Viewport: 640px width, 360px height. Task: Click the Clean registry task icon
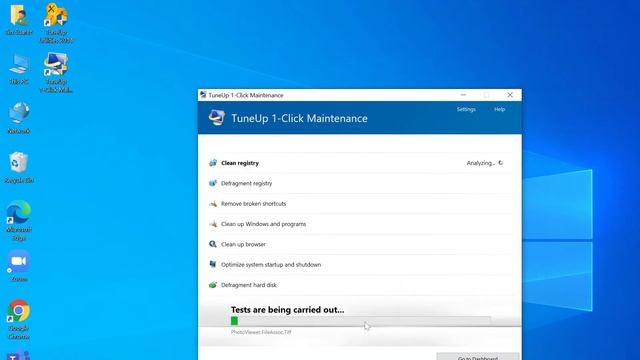[x=213, y=163]
